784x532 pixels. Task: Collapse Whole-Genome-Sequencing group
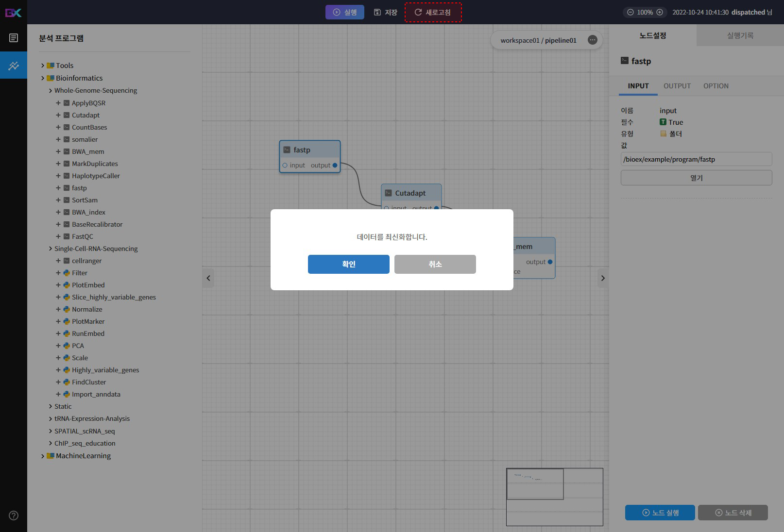(x=51, y=91)
